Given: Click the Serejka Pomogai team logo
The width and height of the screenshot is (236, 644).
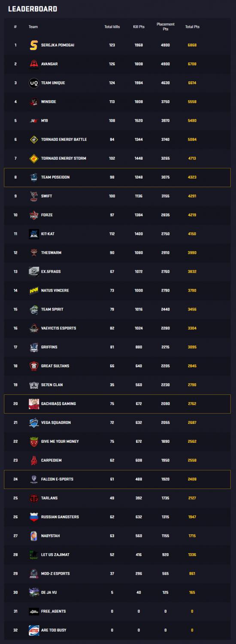Looking at the screenshot, I should 34,45.
